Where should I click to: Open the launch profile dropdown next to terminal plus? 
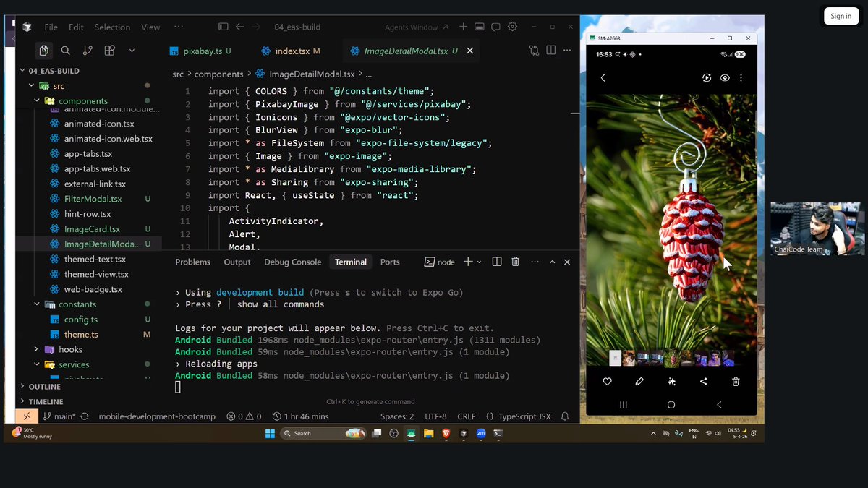(479, 262)
